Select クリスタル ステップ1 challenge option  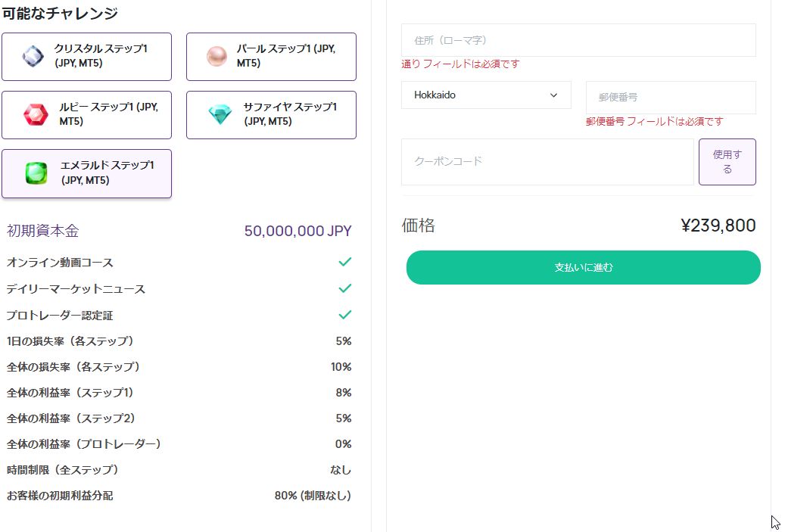86,57
